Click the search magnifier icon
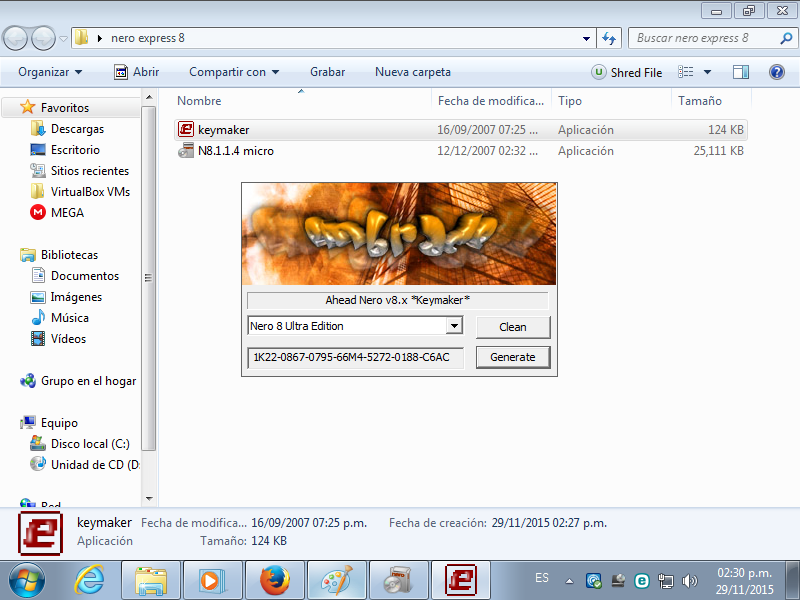The height and width of the screenshot is (600, 800). point(787,38)
